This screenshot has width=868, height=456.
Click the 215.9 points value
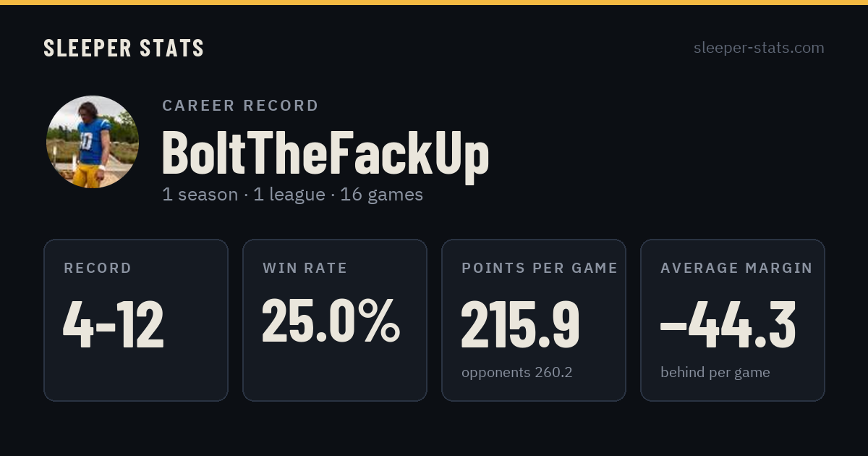(x=520, y=324)
